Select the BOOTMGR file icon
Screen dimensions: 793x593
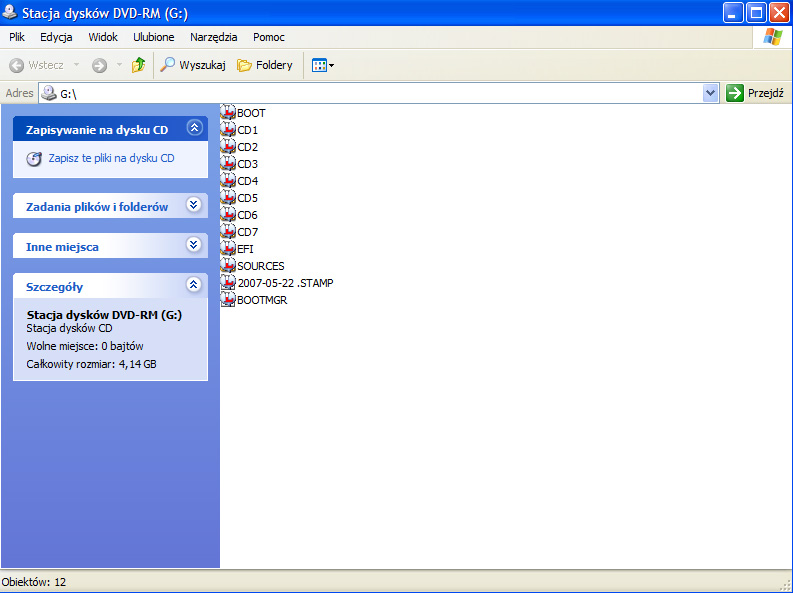coord(228,299)
